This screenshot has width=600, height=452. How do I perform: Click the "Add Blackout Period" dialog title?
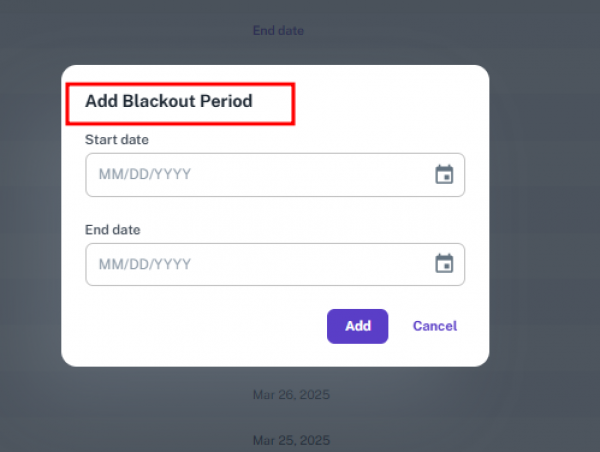(x=168, y=101)
